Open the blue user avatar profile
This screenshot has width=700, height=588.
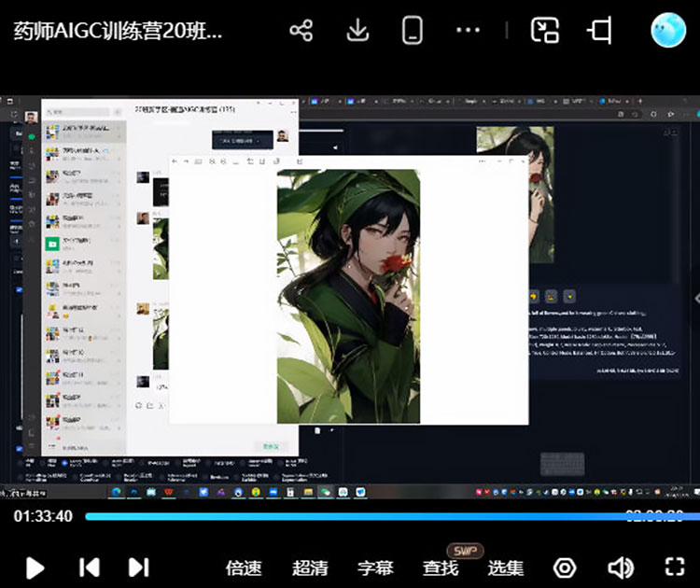tap(667, 31)
